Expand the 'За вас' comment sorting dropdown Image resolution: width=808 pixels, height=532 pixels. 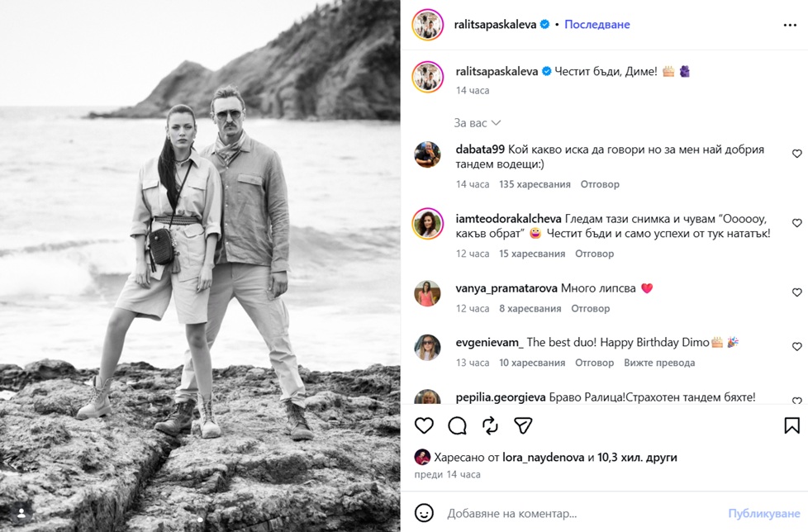coord(478,123)
